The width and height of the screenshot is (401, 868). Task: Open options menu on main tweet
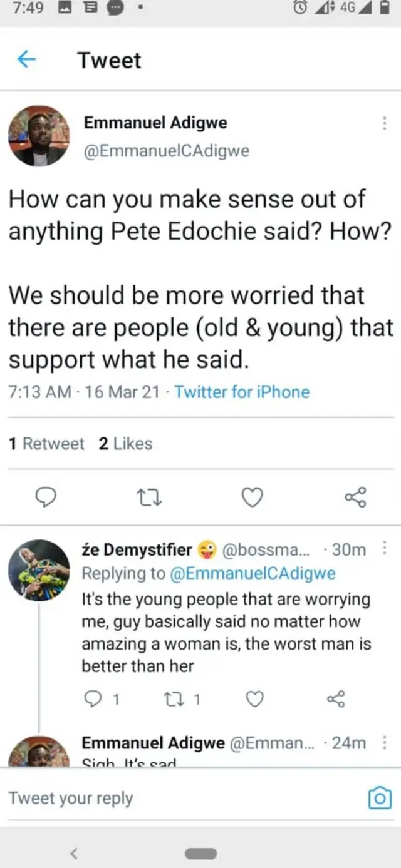385,123
